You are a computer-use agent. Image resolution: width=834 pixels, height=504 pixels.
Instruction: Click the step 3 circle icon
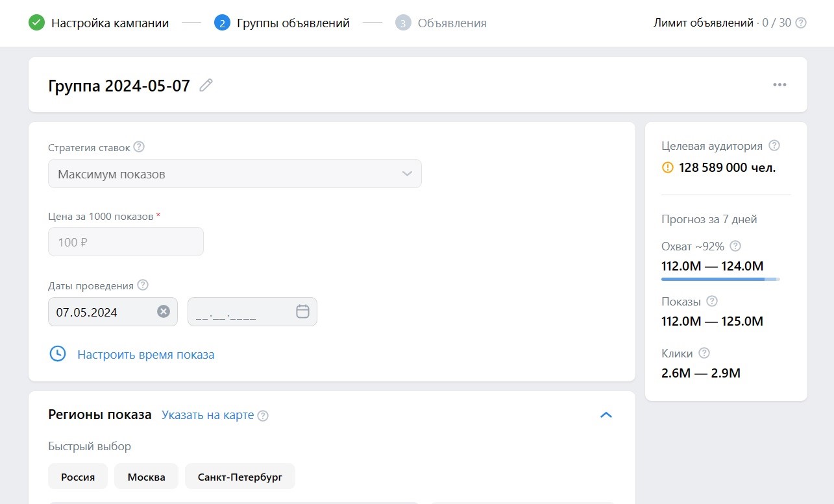[403, 23]
